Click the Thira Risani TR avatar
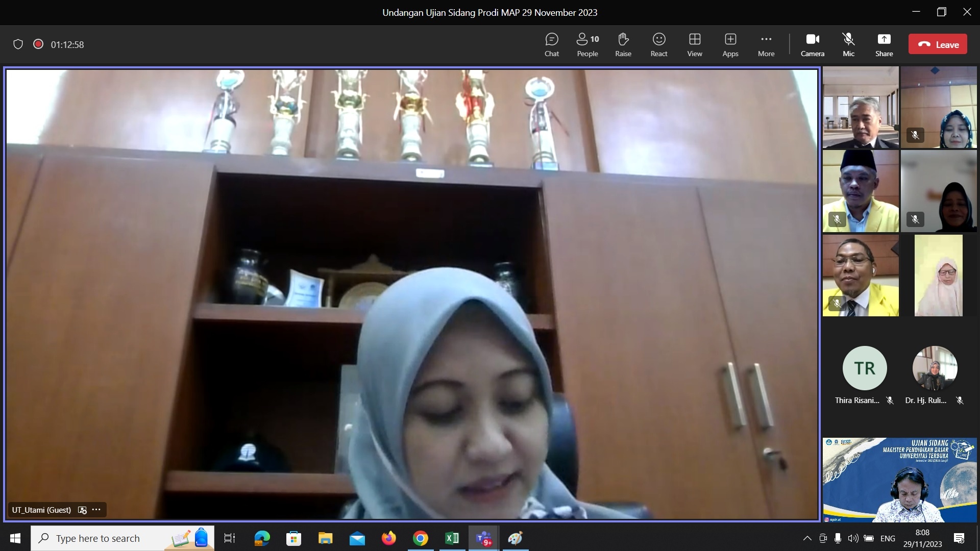 [x=864, y=368]
